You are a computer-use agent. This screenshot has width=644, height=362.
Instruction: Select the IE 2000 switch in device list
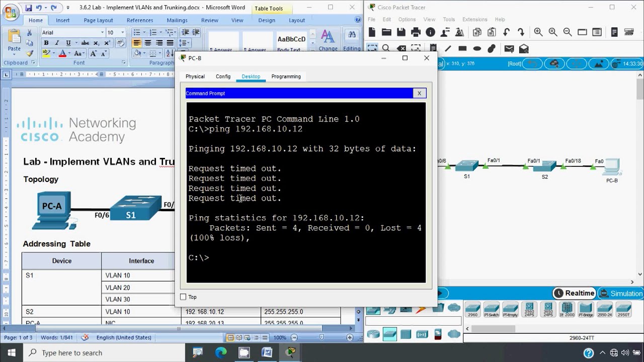pos(567,310)
